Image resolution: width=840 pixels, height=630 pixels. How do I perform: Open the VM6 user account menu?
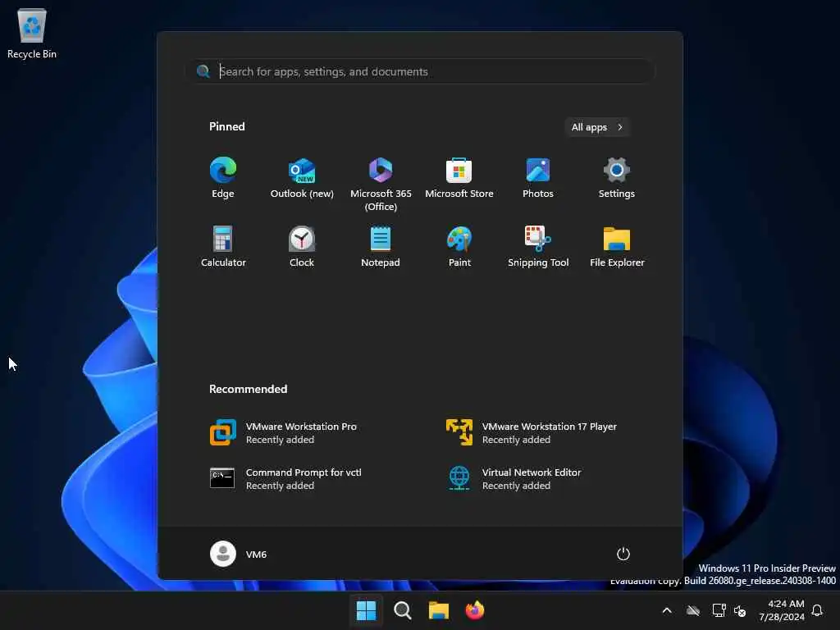[239, 554]
